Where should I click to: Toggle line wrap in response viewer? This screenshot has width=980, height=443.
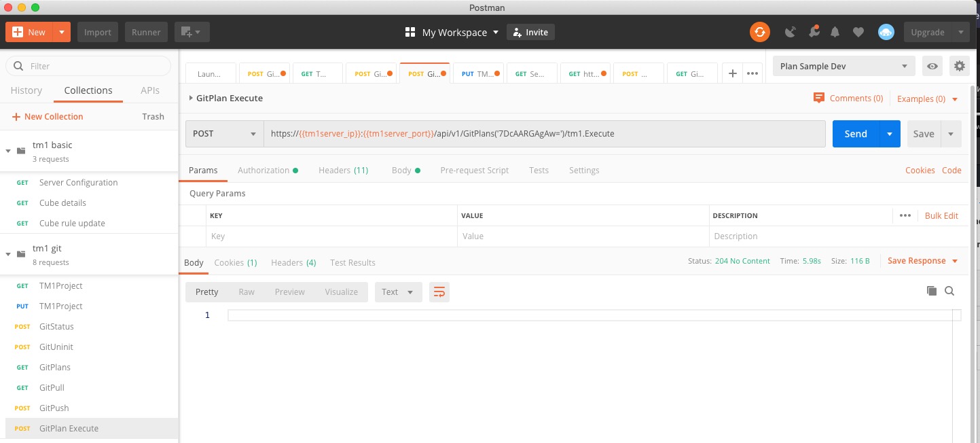439,292
